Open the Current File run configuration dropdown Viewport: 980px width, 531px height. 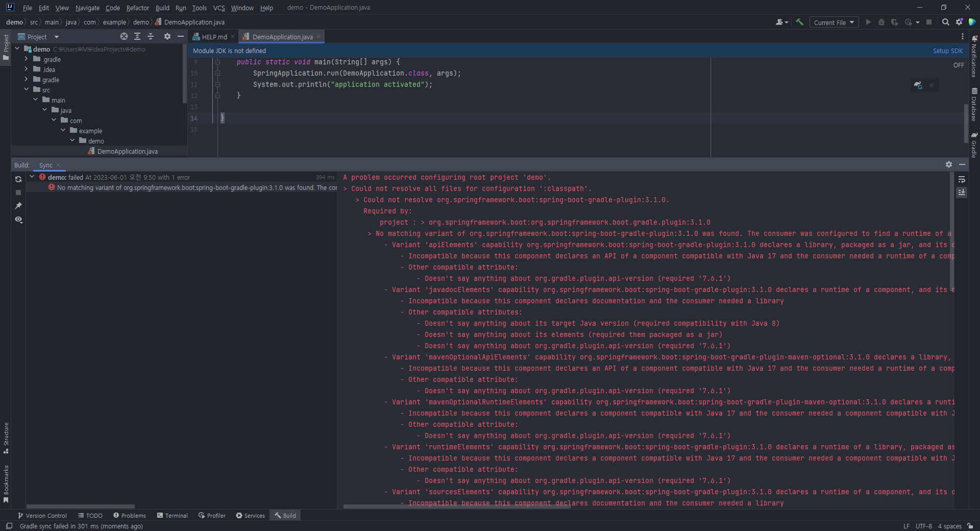click(834, 22)
